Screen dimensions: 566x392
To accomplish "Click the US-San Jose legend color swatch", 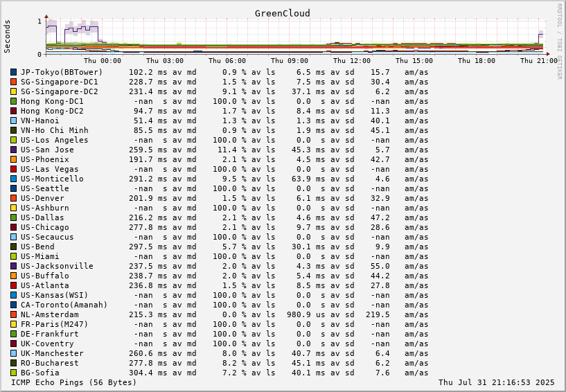I will click(13, 150).
